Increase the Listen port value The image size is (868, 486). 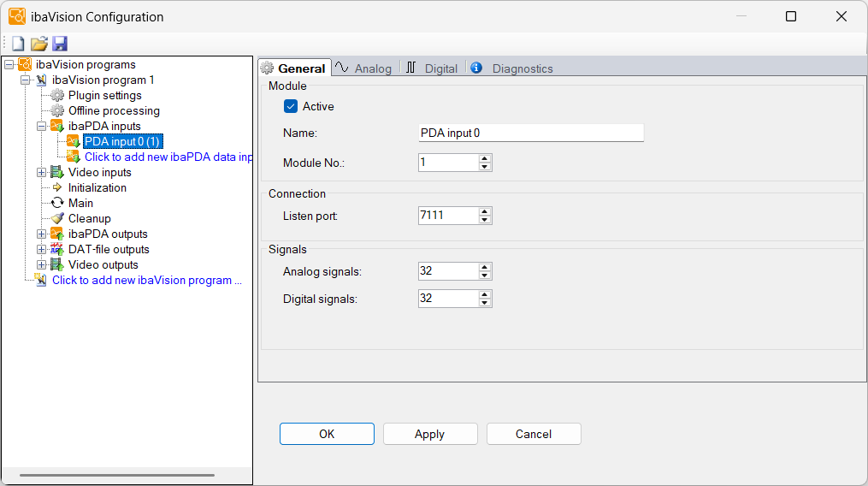coord(484,211)
